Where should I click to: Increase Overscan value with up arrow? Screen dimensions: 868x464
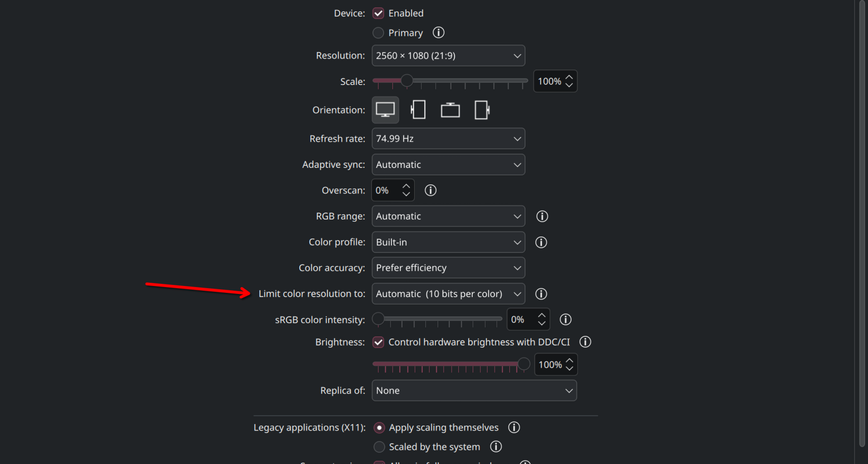(406, 186)
